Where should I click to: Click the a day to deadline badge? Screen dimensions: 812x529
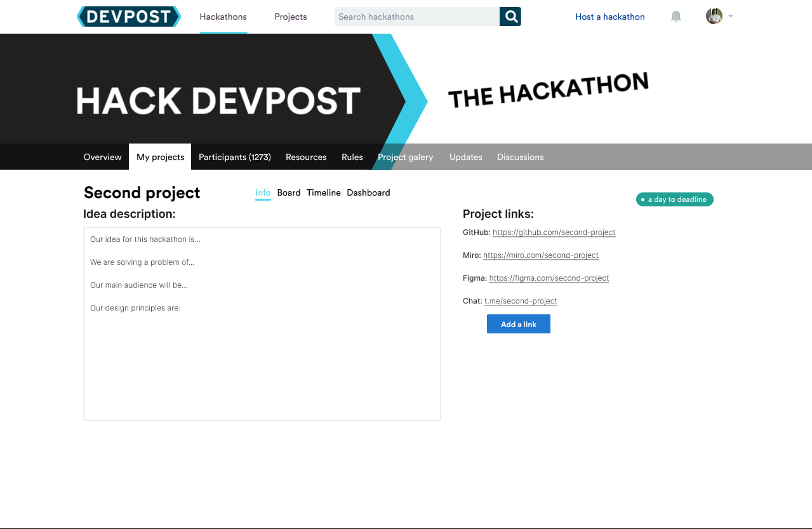click(675, 199)
